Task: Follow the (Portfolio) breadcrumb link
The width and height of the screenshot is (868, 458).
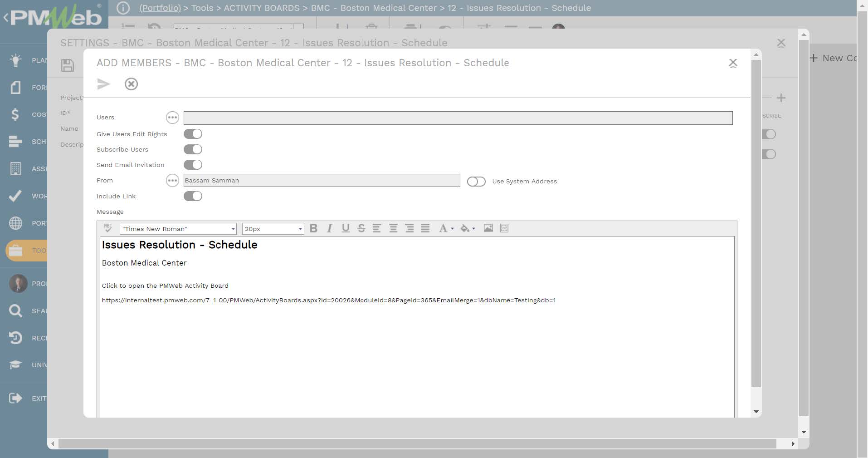Action: tap(160, 8)
